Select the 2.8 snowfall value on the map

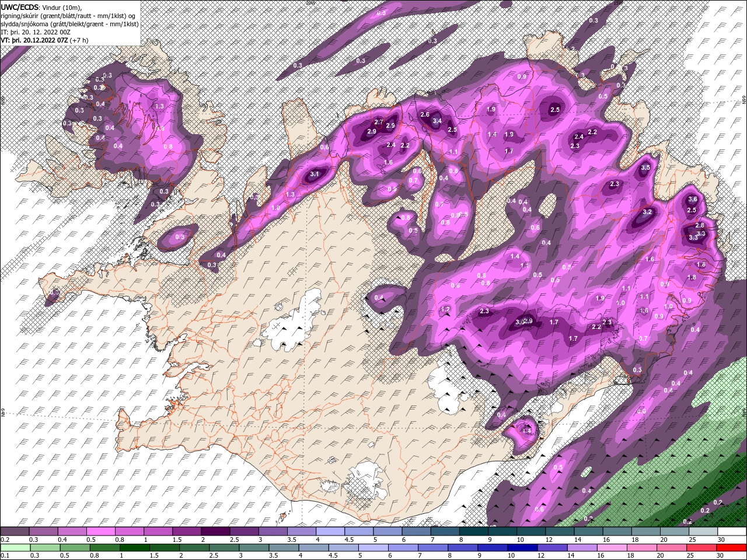tap(700, 225)
